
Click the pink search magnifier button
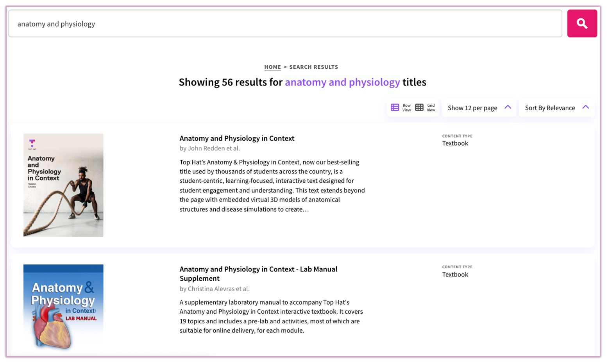tap(582, 23)
